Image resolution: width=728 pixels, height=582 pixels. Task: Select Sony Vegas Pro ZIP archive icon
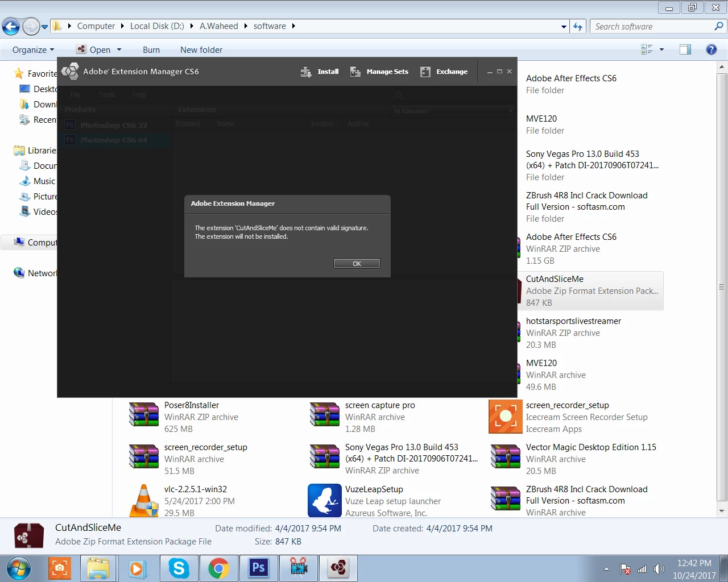click(325, 457)
